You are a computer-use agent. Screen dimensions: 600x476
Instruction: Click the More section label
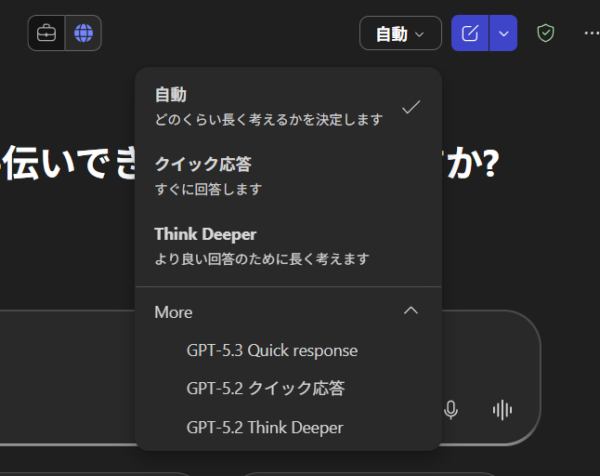(x=174, y=312)
